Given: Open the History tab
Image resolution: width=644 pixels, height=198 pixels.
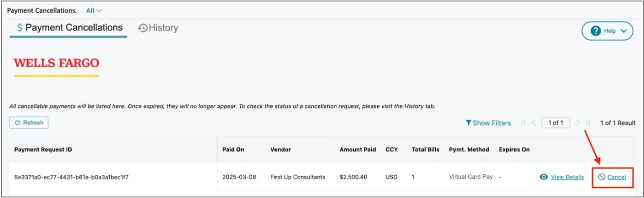Looking at the screenshot, I should click(158, 28).
